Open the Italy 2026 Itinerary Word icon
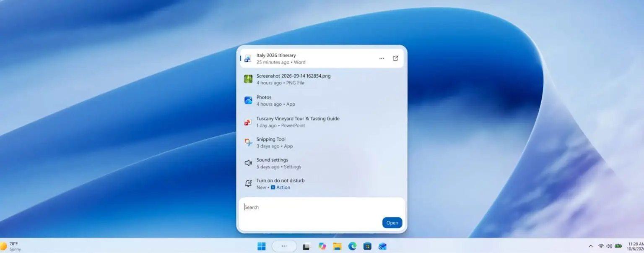644x253 pixels. click(x=248, y=59)
